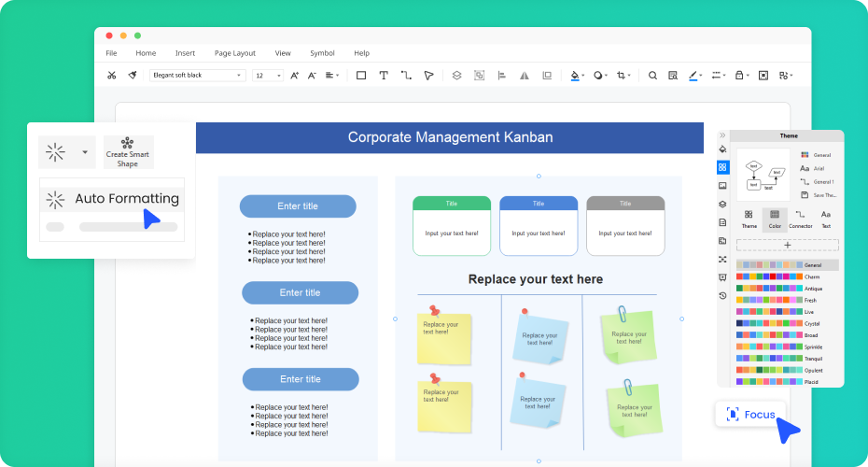Screen dimensions: 868x467
Task: Select the Antique color palette
Action: [x=779, y=289]
